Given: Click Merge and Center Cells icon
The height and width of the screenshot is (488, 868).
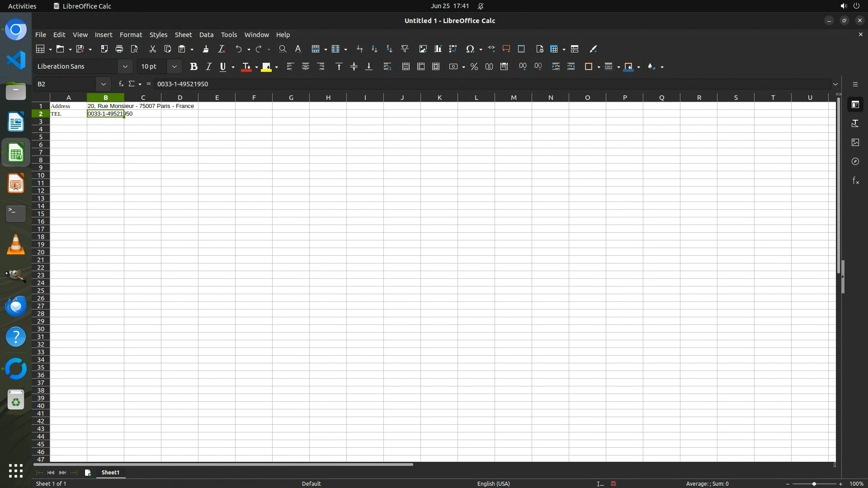Looking at the screenshot, I should (406, 66).
